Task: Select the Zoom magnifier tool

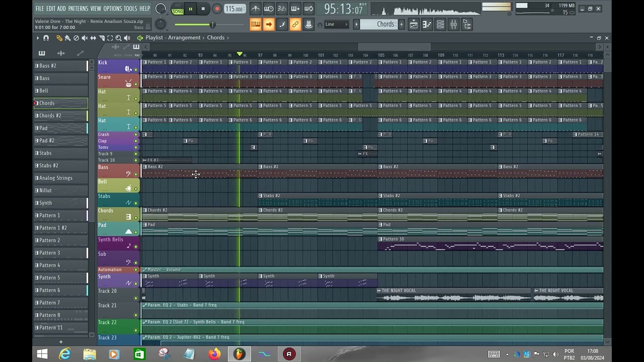Action: pos(119,38)
